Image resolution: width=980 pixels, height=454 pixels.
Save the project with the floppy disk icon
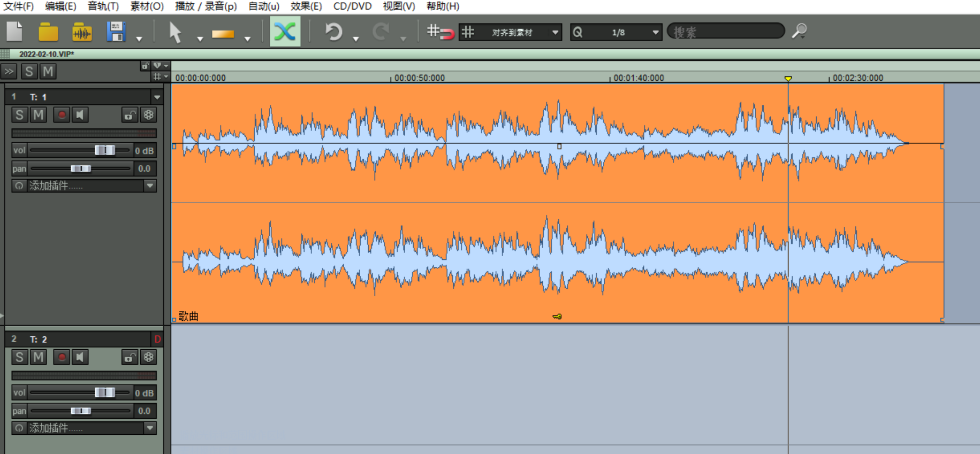coord(116,32)
